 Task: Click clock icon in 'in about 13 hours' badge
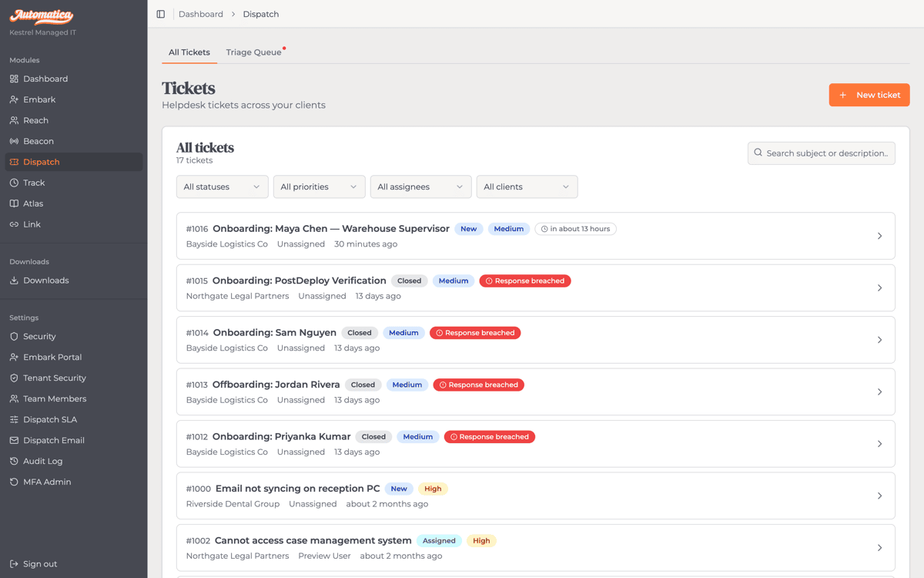pyautogui.click(x=544, y=229)
